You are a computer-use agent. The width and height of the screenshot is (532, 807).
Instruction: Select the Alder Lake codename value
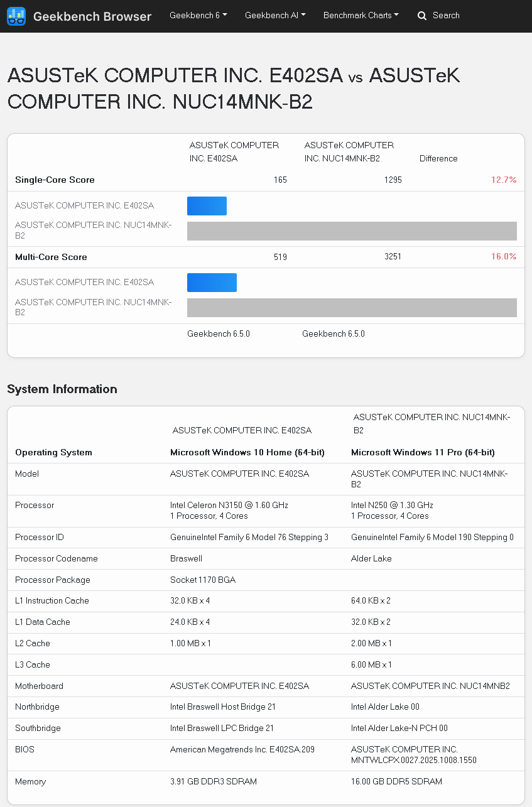pyautogui.click(x=371, y=558)
